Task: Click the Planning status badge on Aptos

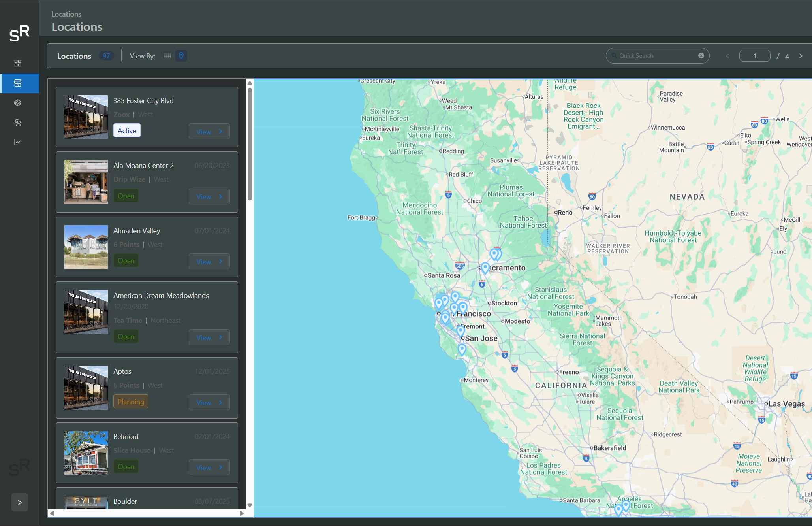Action: [x=131, y=402]
